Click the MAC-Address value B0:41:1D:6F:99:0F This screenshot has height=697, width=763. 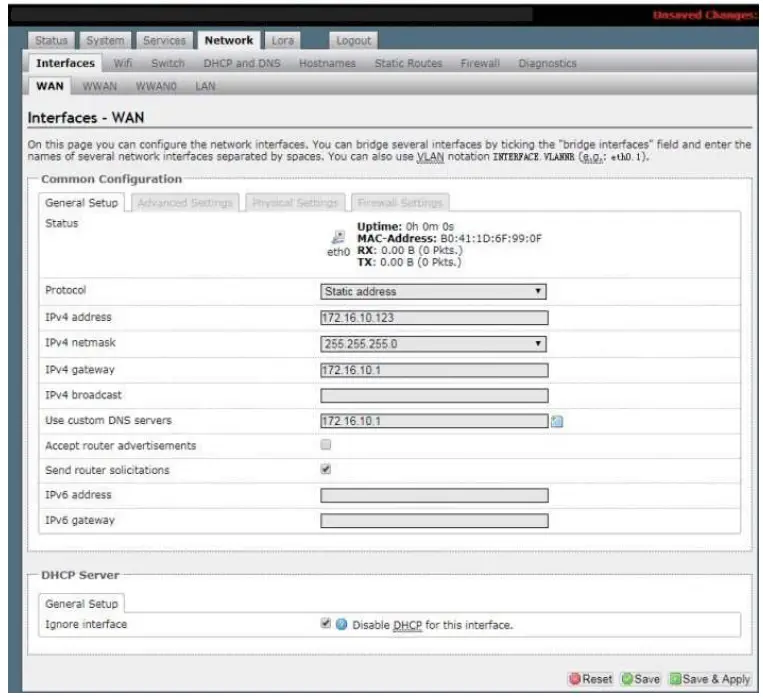[x=490, y=238]
